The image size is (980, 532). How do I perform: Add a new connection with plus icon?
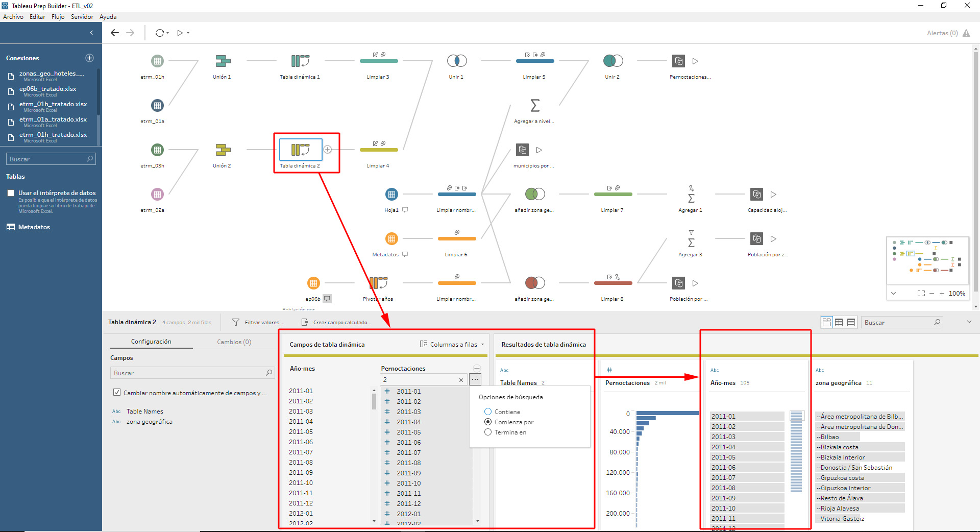(90, 58)
